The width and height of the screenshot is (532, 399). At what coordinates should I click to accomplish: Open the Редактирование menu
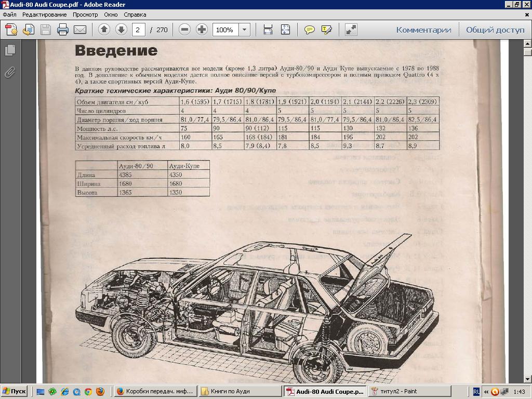tap(44, 15)
